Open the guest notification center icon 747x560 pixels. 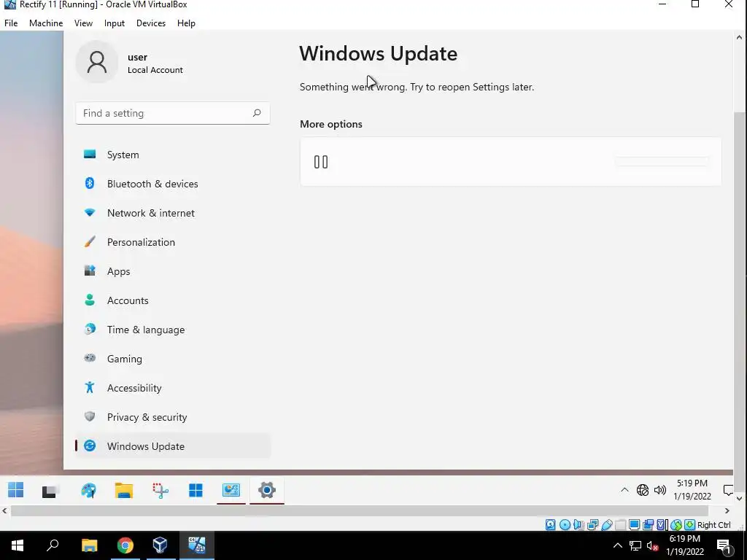click(x=728, y=490)
